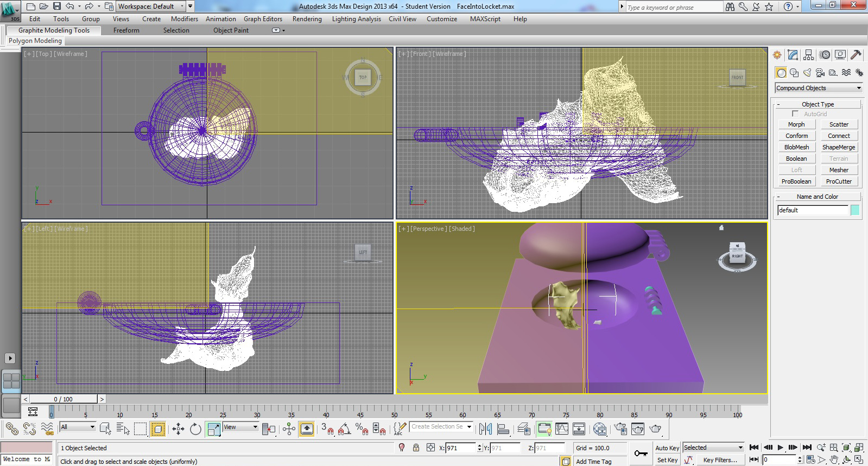The image size is (868, 466).
Task: Open the Material Editor icon
Action: pyautogui.click(x=600, y=429)
